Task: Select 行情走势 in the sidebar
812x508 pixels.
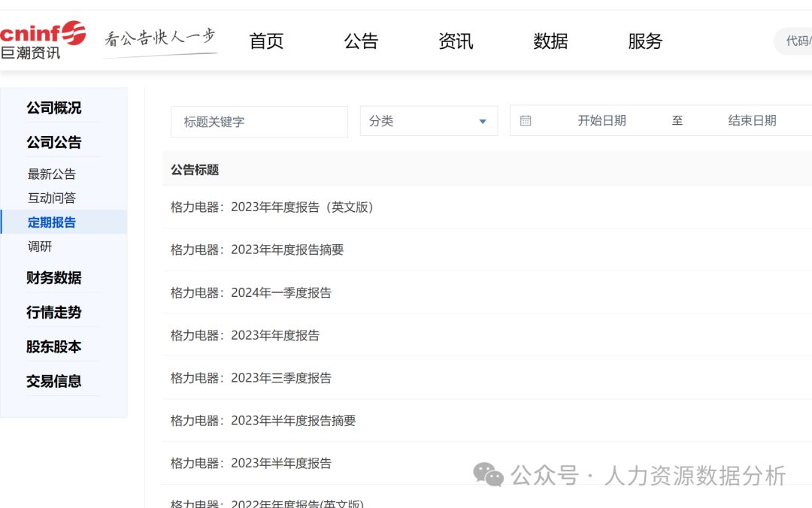Action: (x=54, y=313)
